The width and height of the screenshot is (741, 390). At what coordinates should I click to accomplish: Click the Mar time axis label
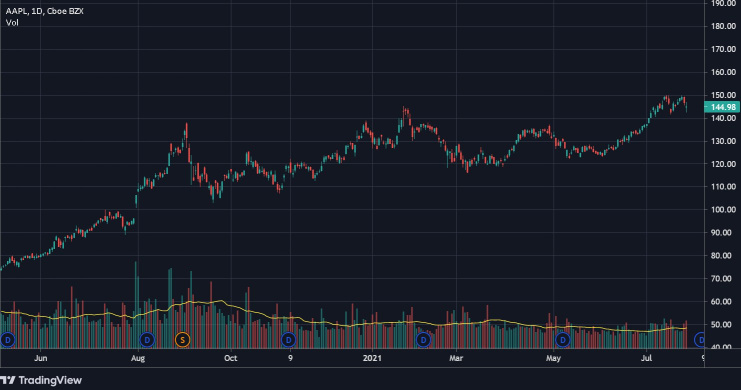[x=456, y=358]
